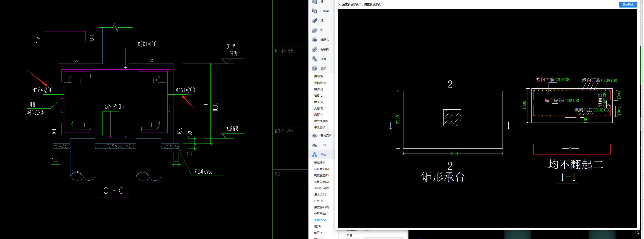Select 独立基础(D) in the foundation list
The width and height of the screenshot is (644, 239).
pyautogui.click(x=321, y=207)
